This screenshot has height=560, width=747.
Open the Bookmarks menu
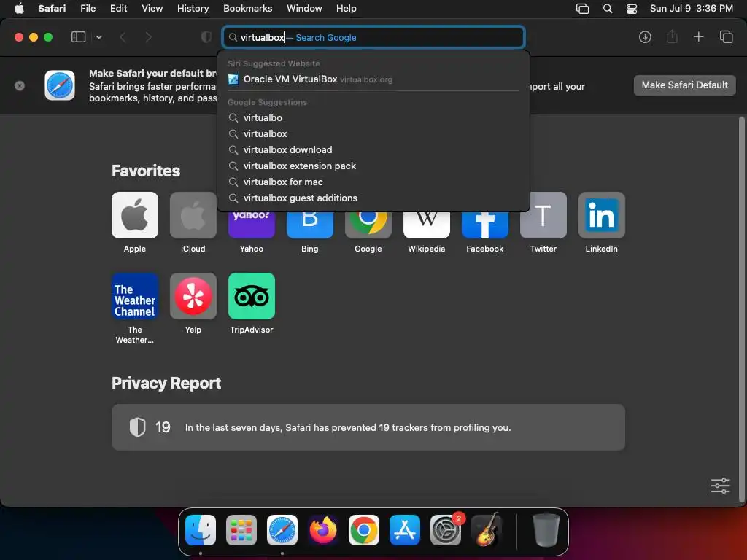pos(248,8)
